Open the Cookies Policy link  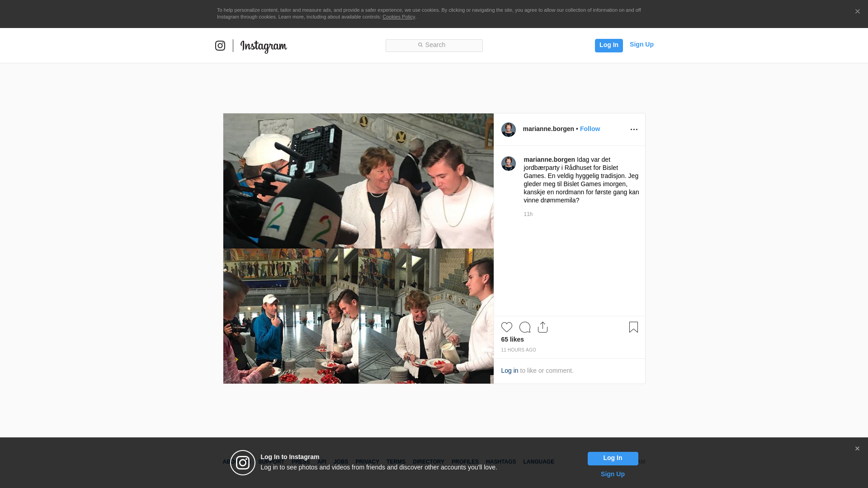pyautogui.click(x=399, y=17)
